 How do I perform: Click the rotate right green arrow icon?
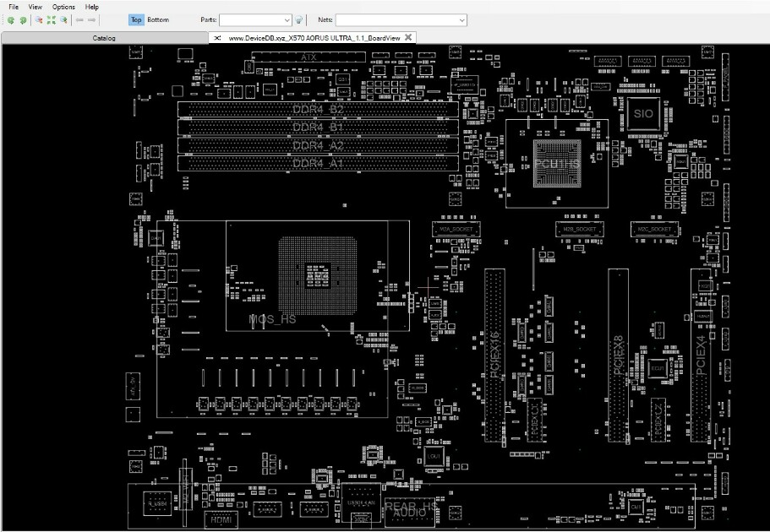(23, 20)
